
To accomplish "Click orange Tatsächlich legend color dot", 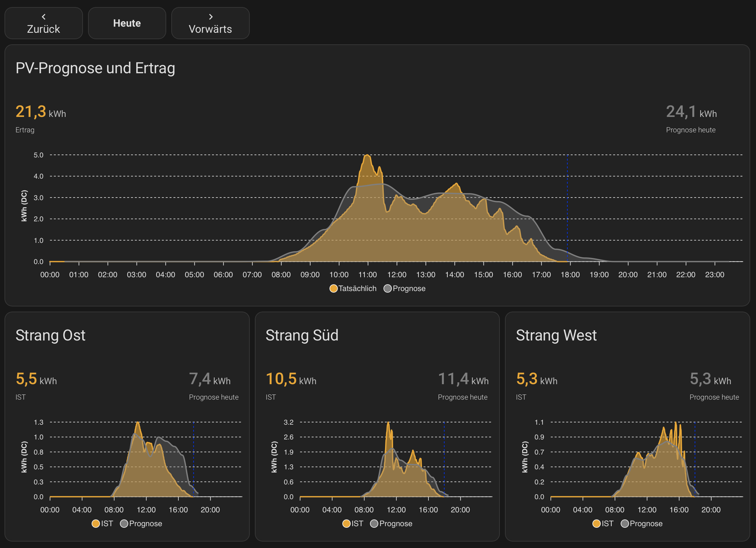I will point(333,288).
